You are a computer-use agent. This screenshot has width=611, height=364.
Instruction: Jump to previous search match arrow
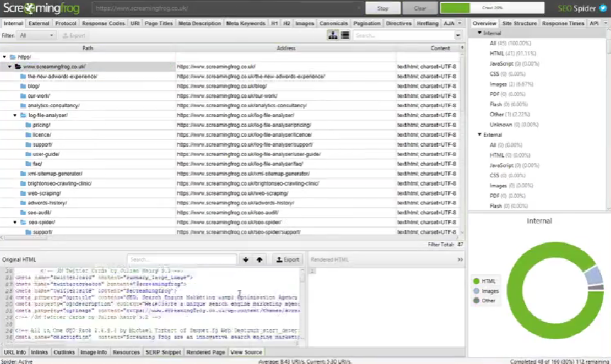(260, 260)
